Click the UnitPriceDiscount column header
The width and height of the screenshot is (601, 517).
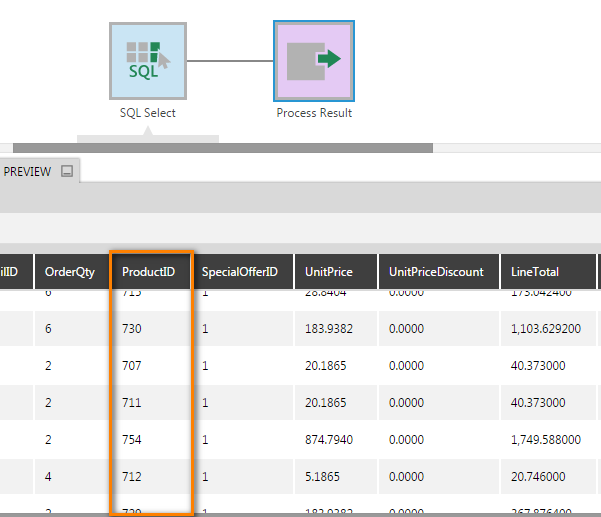coord(439,272)
